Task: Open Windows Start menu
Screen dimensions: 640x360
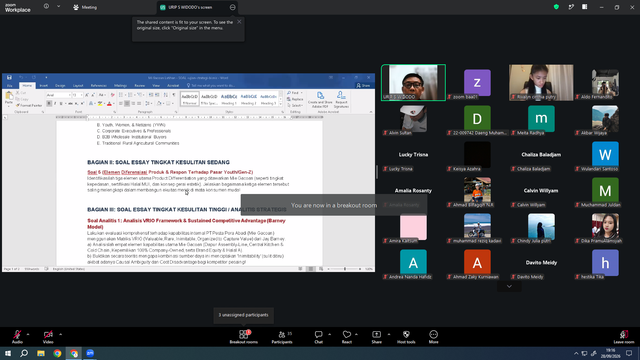Action: pyautogui.click(x=8, y=353)
